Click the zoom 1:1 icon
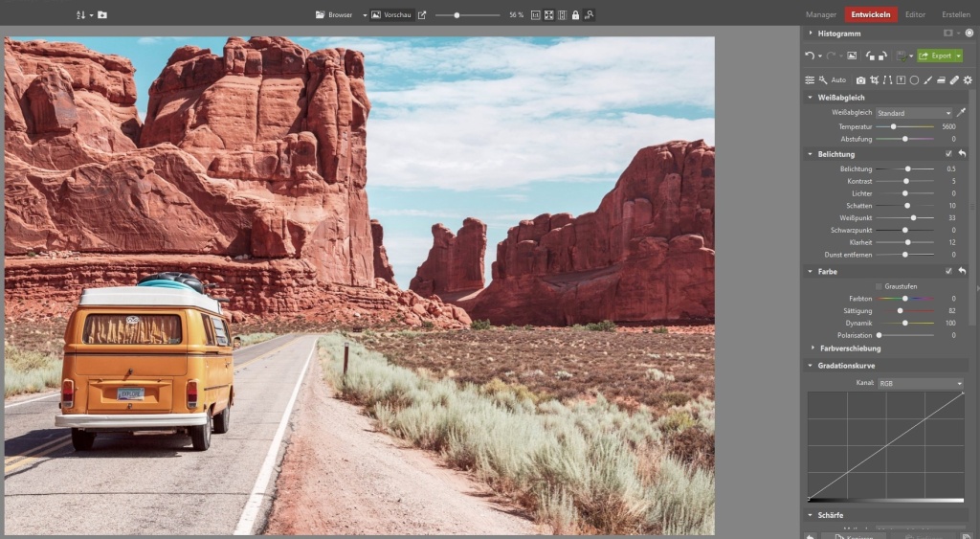The width and height of the screenshot is (980, 539). 536,15
